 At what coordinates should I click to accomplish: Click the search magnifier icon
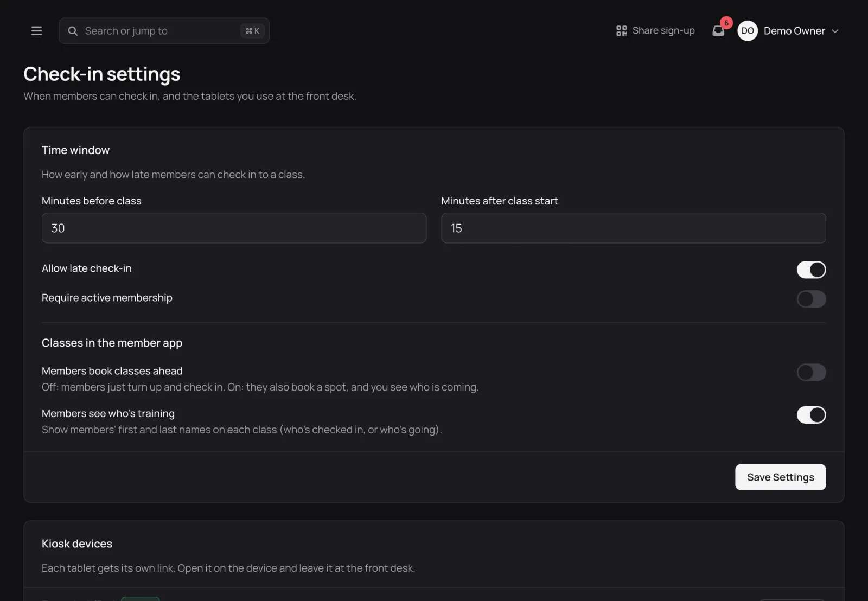click(x=73, y=31)
